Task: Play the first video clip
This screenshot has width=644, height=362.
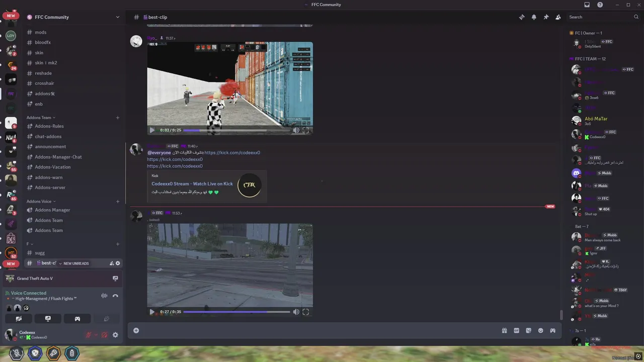Action: [x=152, y=130]
